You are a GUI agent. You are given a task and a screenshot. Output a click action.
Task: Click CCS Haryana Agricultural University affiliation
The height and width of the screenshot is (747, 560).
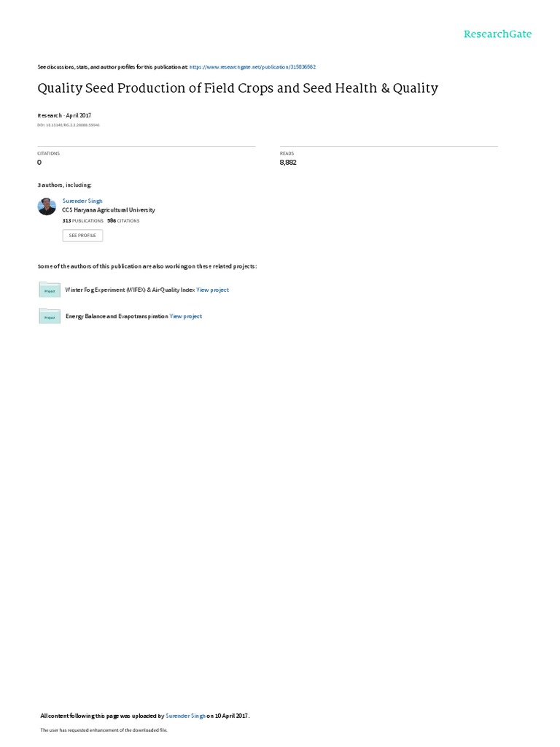pos(109,209)
